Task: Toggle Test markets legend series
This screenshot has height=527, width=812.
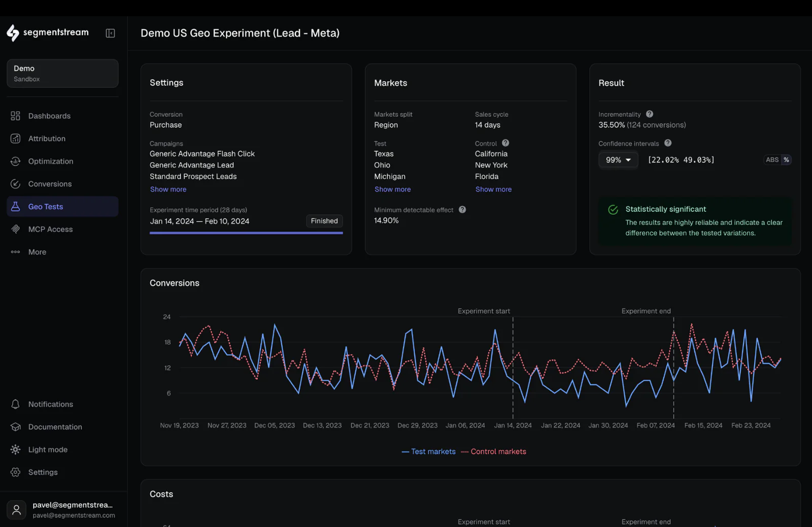Action: (428, 451)
